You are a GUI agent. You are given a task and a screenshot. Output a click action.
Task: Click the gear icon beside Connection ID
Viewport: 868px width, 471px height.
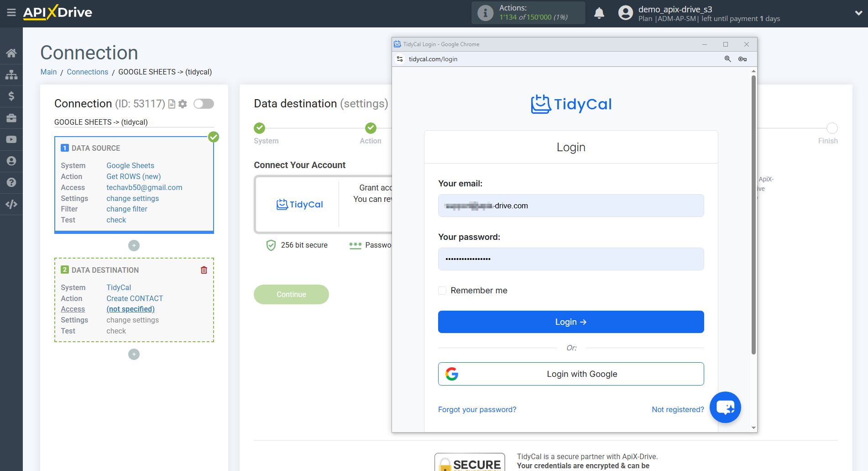click(x=183, y=104)
